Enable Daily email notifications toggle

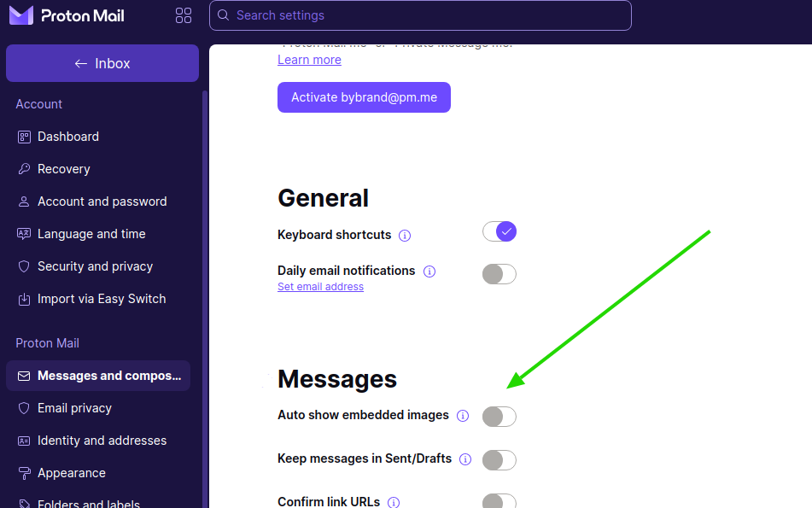click(x=499, y=274)
